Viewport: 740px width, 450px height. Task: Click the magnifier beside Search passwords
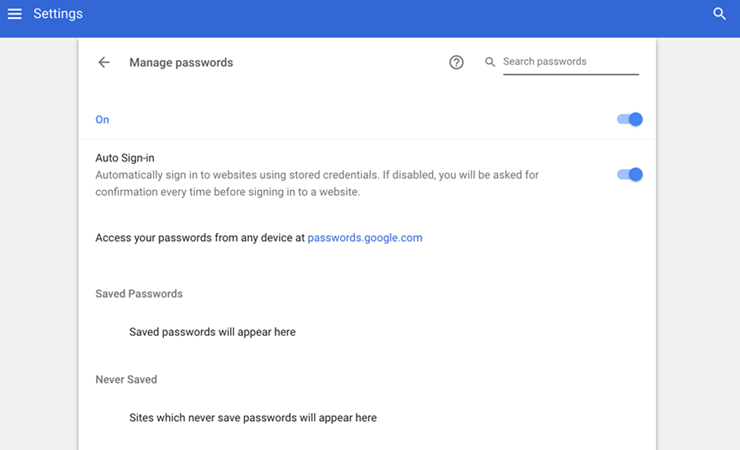(x=490, y=62)
